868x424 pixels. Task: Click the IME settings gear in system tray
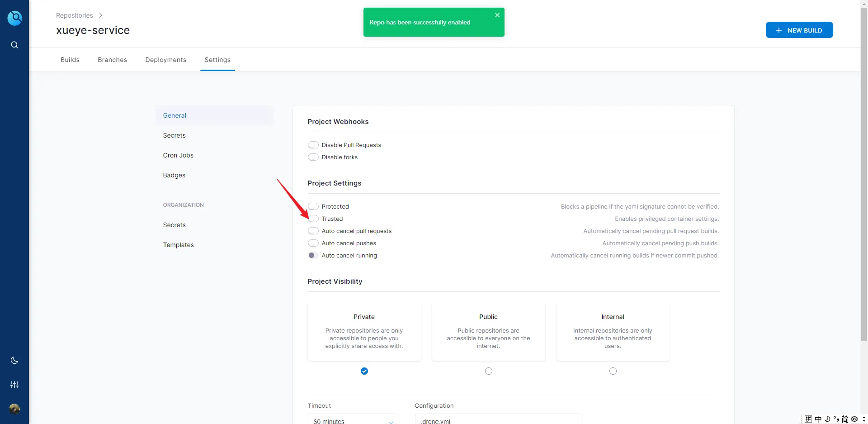click(x=854, y=419)
